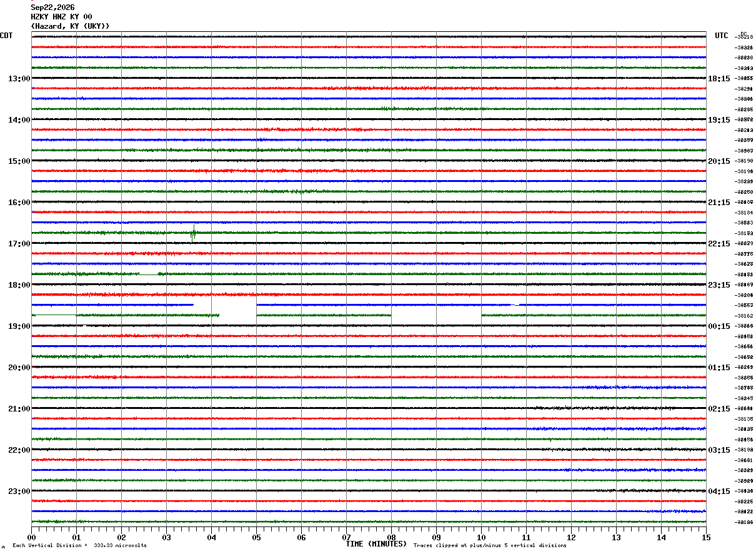
Task: Click the 15 minute tick label
Action: pos(706,537)
